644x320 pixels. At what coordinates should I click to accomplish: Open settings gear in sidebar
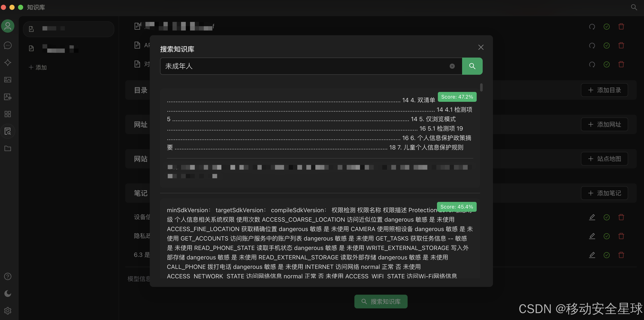point(8,311)
